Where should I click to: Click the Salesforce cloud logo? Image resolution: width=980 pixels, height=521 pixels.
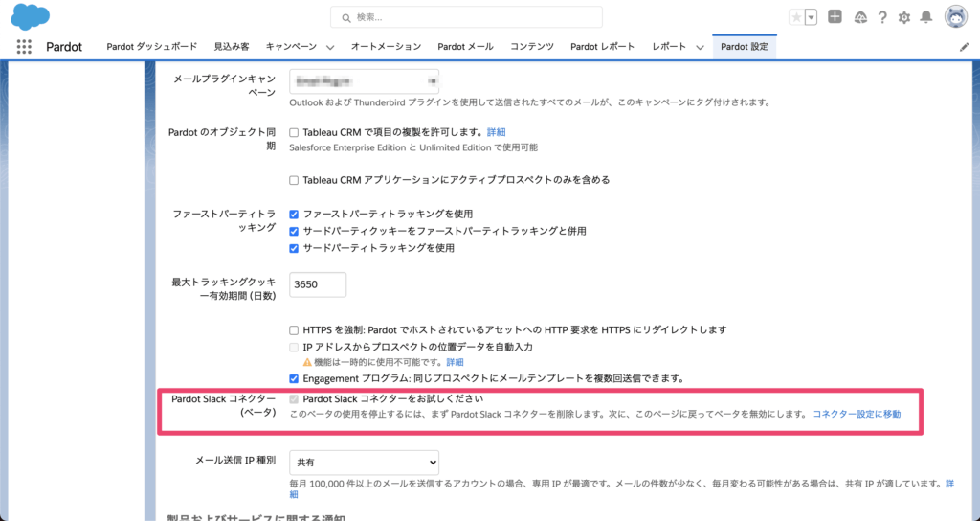point(30,17)
